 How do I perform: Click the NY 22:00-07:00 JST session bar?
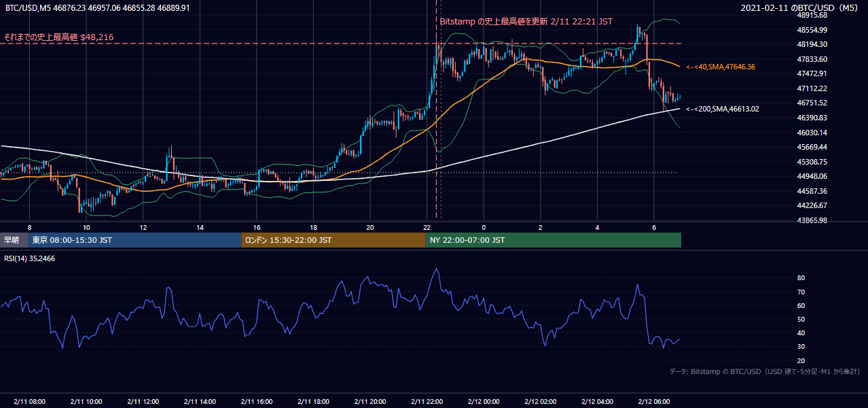click(x=554, y=240)
